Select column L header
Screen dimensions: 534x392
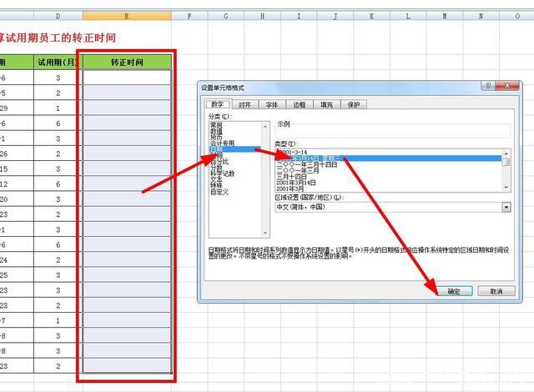tap(408, 16)
